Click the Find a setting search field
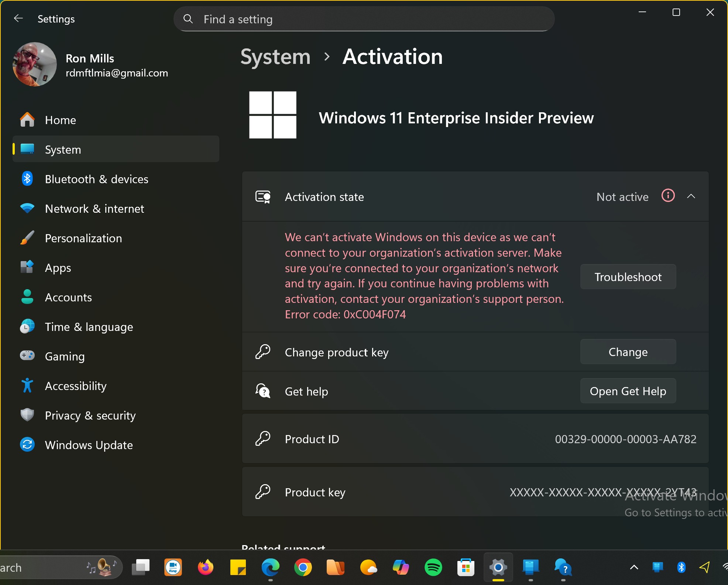 [x=364, y=19]
